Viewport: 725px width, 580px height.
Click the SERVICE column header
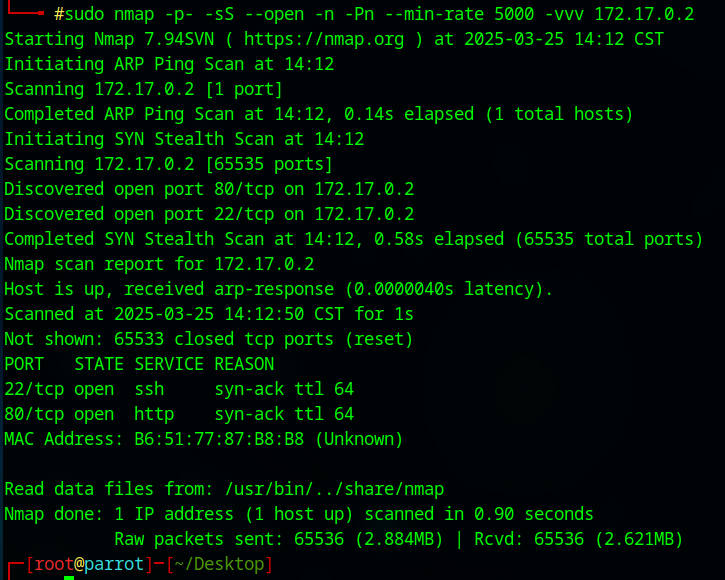pos(169,364)
